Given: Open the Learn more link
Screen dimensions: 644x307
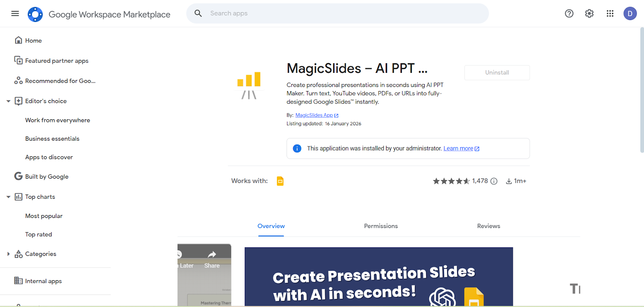Looking at the screenshot, I should click(458, 148).
